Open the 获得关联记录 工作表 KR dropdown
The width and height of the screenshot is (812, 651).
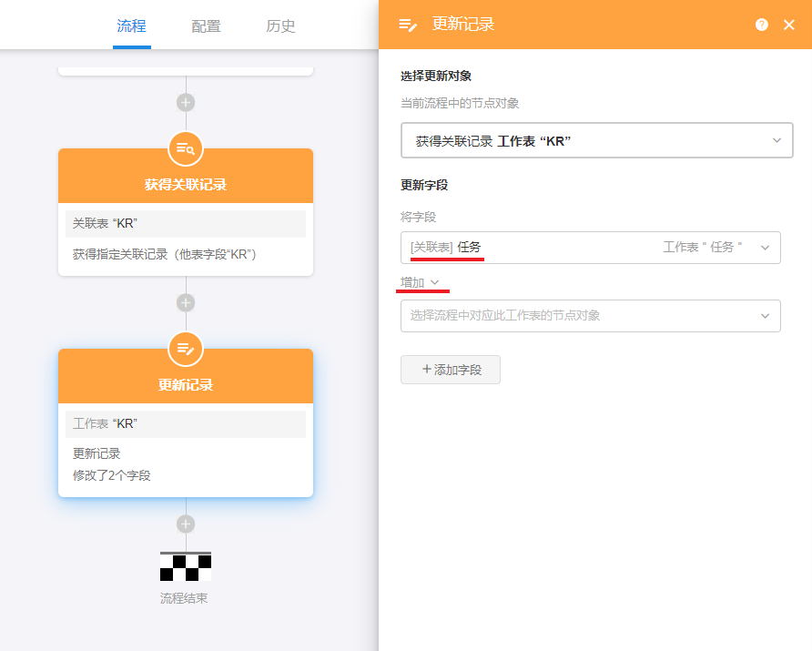[x=596, y=141]
